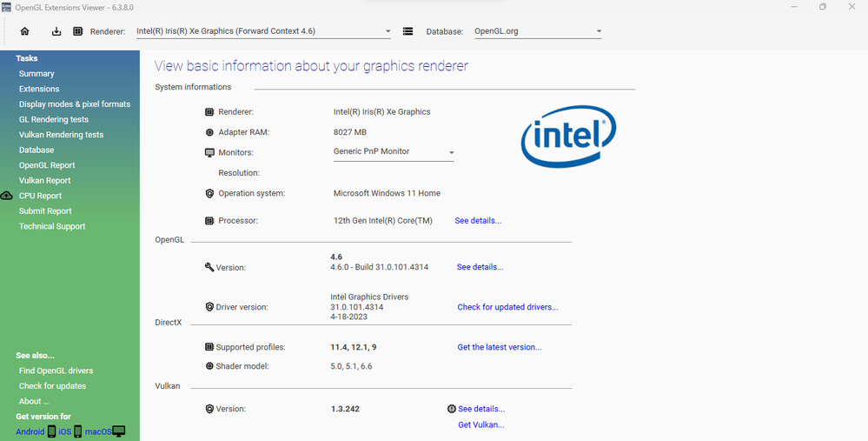The image size is (868, 441).
Task: Click Check for updated drivers link
Action: coord(507,307)
